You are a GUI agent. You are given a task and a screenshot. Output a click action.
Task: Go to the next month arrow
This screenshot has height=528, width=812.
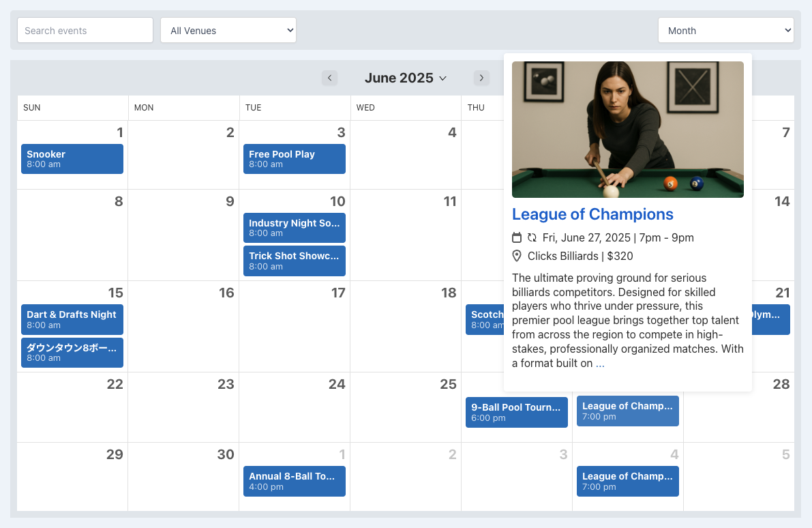pyautogui.click(x=481, y=78)
